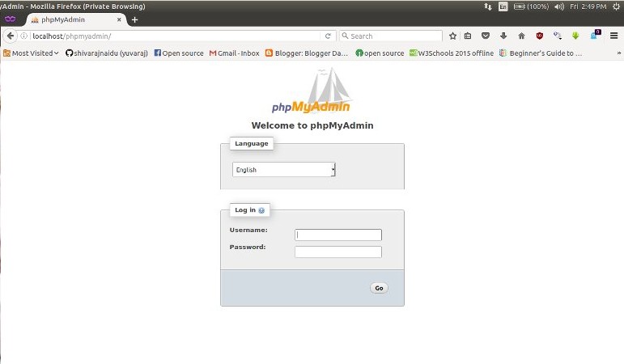The image size is (624, 364).
Task: Open the Downloads arrow icon
Action: [503, 36]
